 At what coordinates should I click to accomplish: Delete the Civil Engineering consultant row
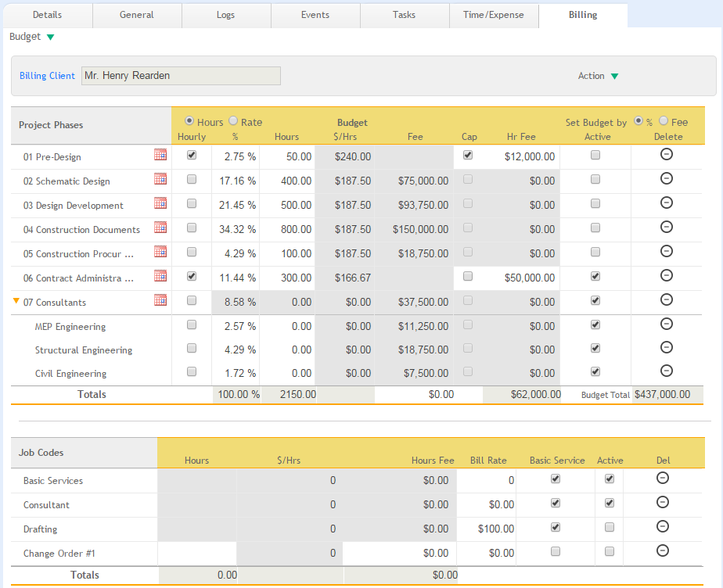coord(667,371)
